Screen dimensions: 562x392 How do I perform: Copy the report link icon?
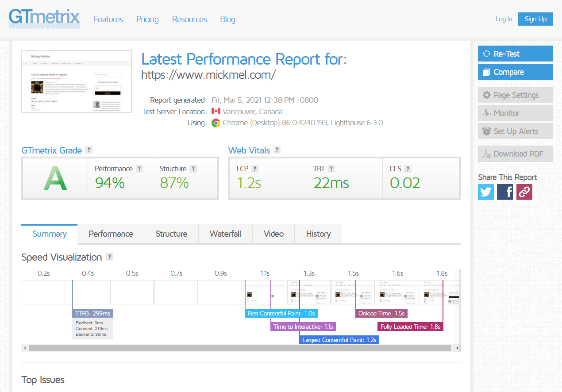click(524, 192)
